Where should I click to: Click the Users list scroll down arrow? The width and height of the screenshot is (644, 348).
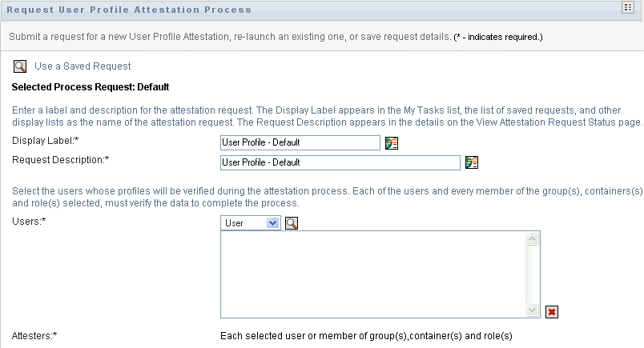533,310
